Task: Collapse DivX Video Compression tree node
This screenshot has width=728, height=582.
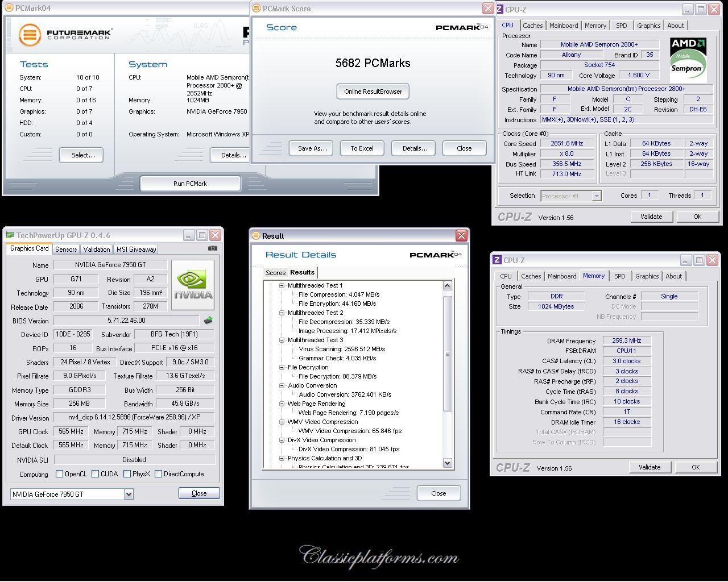Action: point(282,440)
